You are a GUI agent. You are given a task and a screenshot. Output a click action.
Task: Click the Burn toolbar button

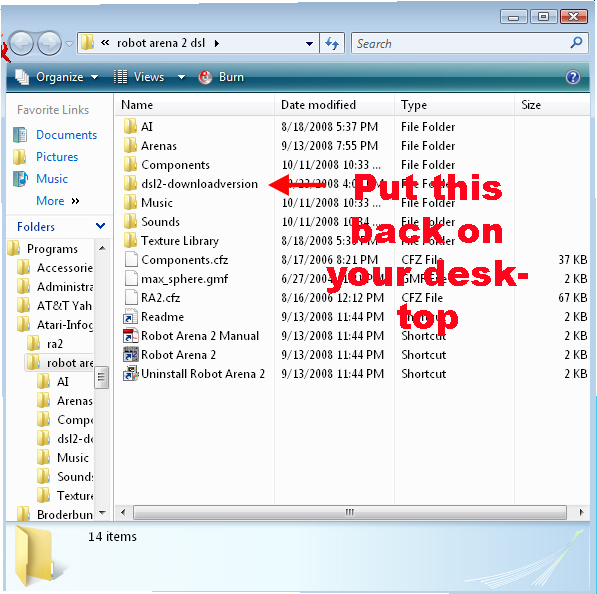click(x=221, y=77)
